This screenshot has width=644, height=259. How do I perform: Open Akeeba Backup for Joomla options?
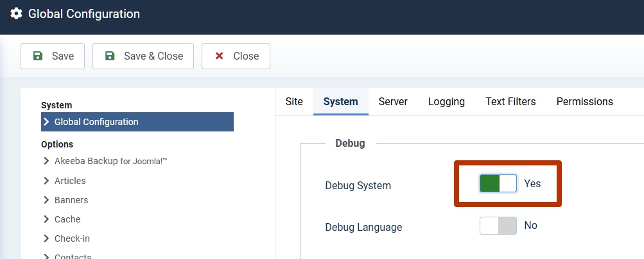[110, 162]
